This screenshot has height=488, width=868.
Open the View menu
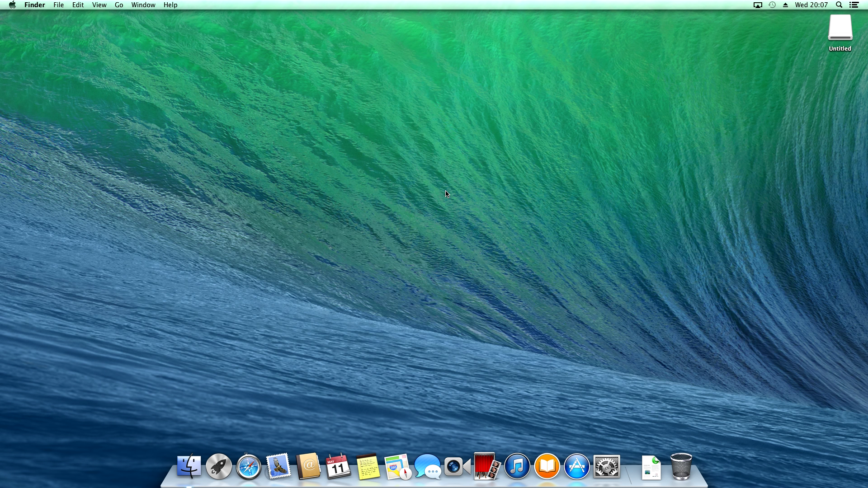99,5
